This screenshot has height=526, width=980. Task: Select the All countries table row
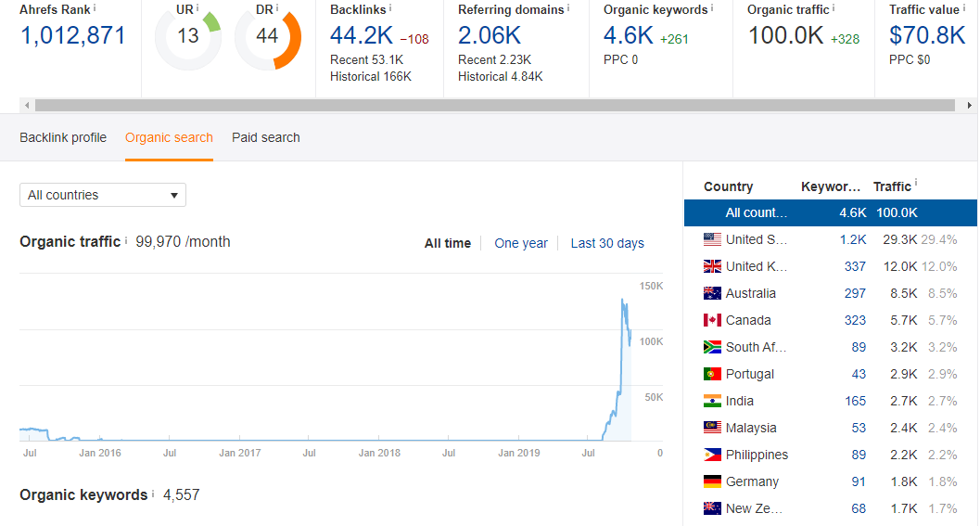[x=830, y=212]
